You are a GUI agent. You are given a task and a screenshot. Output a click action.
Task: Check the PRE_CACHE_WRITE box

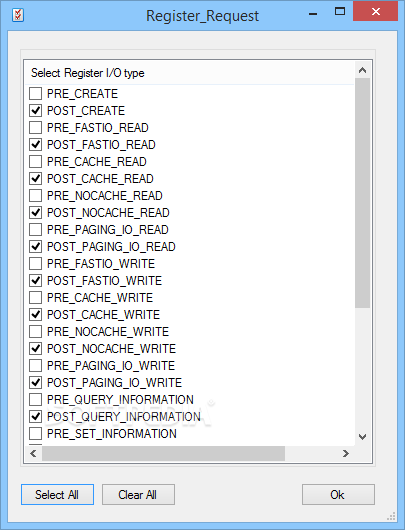[x=35, y=297]
